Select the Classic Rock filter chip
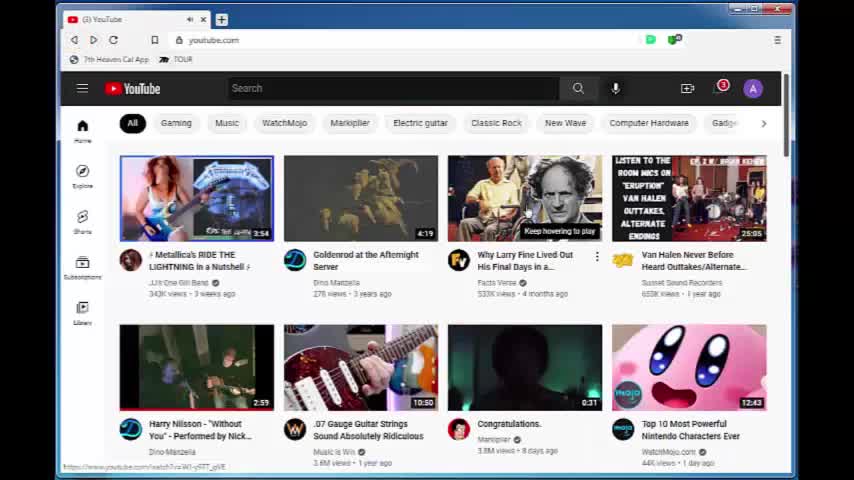 (x=496, y=123)
